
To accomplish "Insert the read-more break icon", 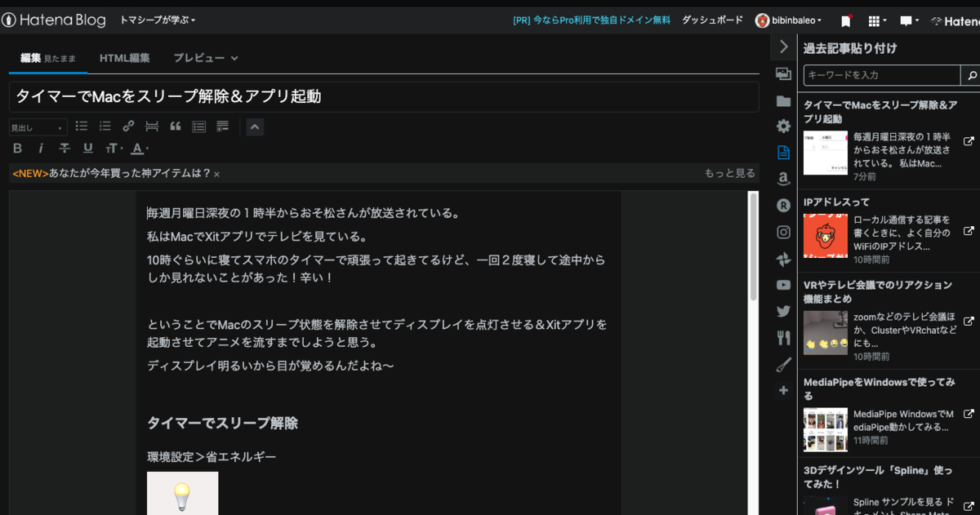I will [152, 127].
